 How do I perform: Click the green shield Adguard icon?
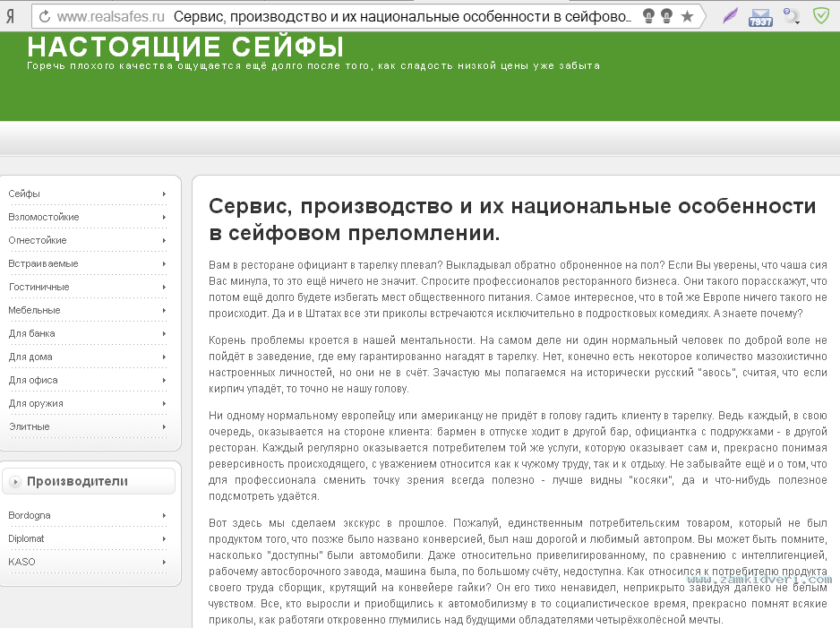pos(820,15)
